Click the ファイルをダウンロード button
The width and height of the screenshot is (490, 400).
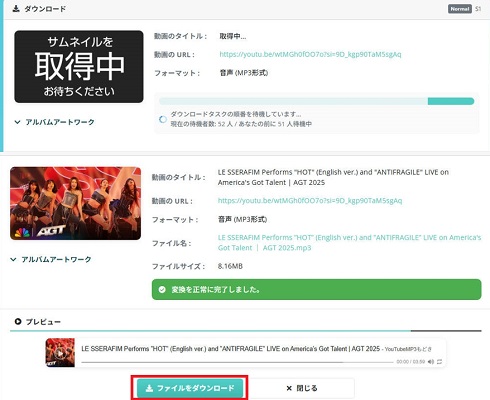[190, 388]
